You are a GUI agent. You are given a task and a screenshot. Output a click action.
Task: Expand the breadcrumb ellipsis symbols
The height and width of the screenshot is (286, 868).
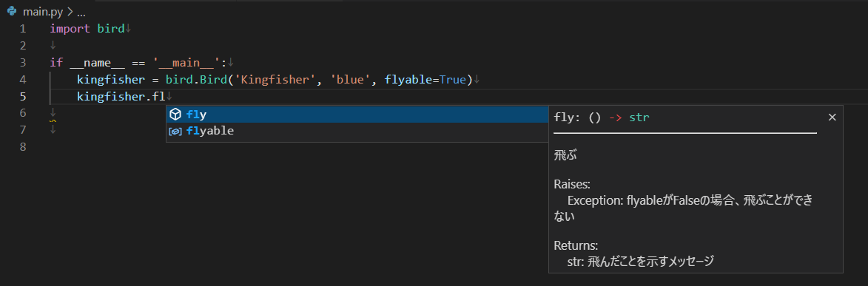[x=81, y=12]
